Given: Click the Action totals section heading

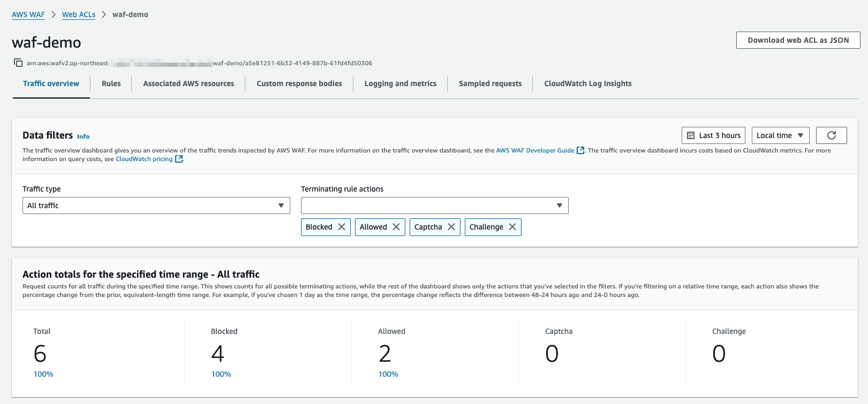Looking at the screenshot, I should tap(141, 275).
